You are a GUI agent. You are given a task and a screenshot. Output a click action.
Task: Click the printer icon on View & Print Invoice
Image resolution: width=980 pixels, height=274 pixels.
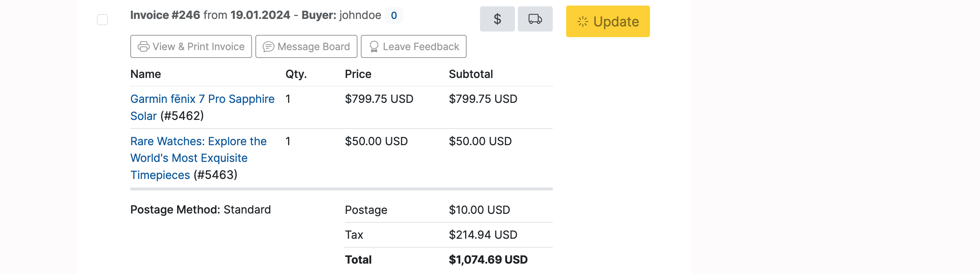(143, 46)
